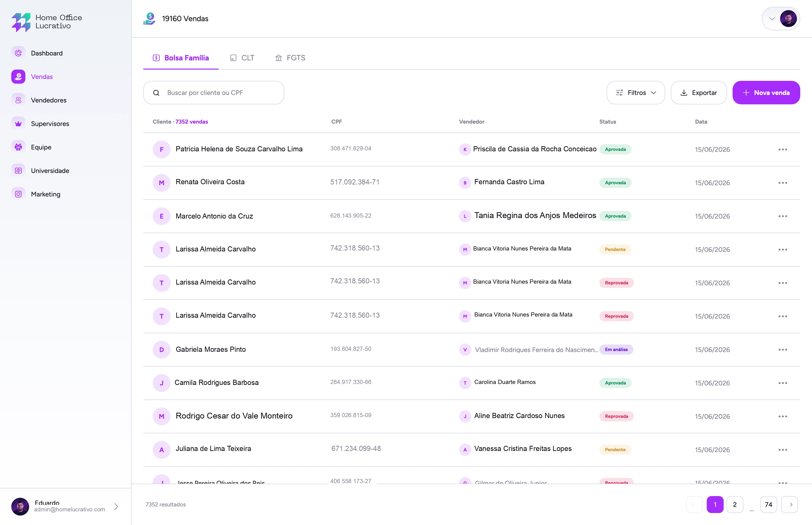Go to page 2 of results

pyautogui.click(x=735, y=505)
